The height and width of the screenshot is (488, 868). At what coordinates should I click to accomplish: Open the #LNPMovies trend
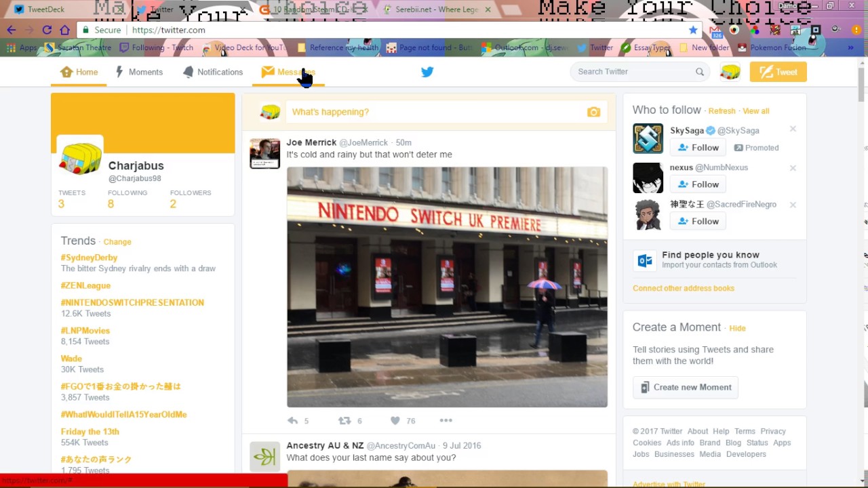pos(85,330)
